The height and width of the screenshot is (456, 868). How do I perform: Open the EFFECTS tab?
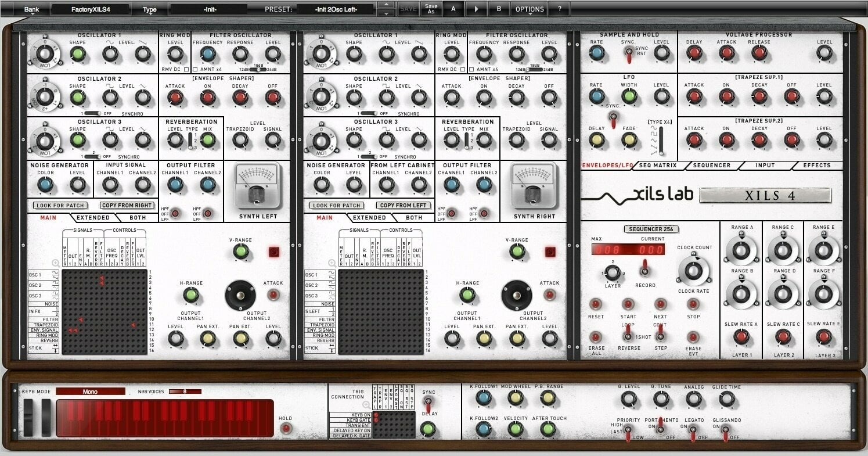coord(816,166)
